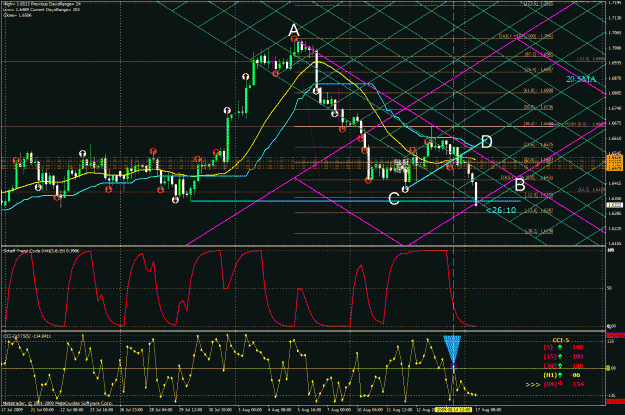Click the "17 Aug 08:00" time axis label
The image size is (625, 415).
tap(487, 409)
